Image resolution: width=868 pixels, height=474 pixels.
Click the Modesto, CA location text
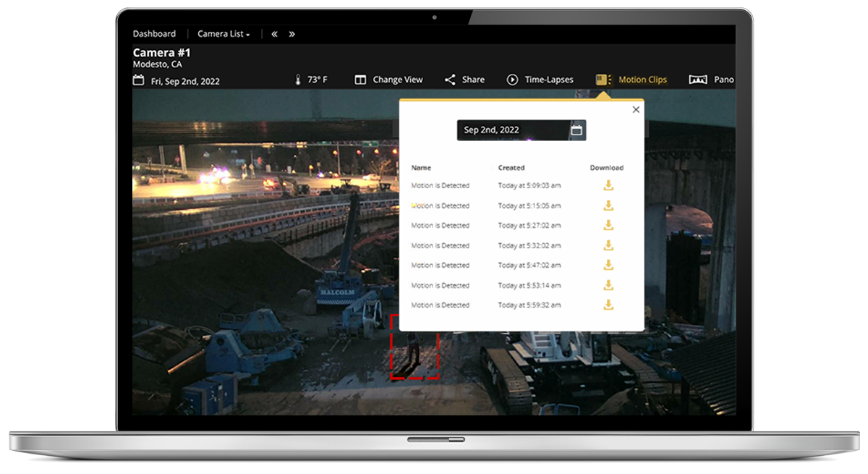(157, 64)
